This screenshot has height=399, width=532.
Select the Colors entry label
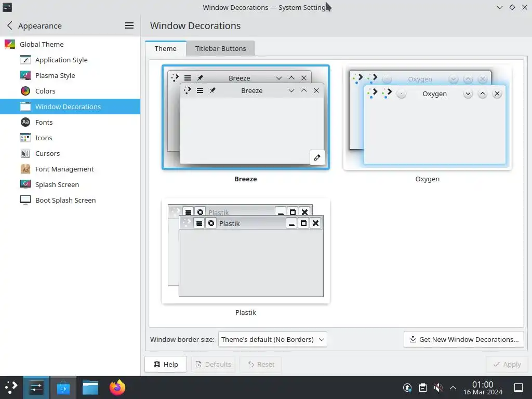pyautogui.click(x=45, y=91)
